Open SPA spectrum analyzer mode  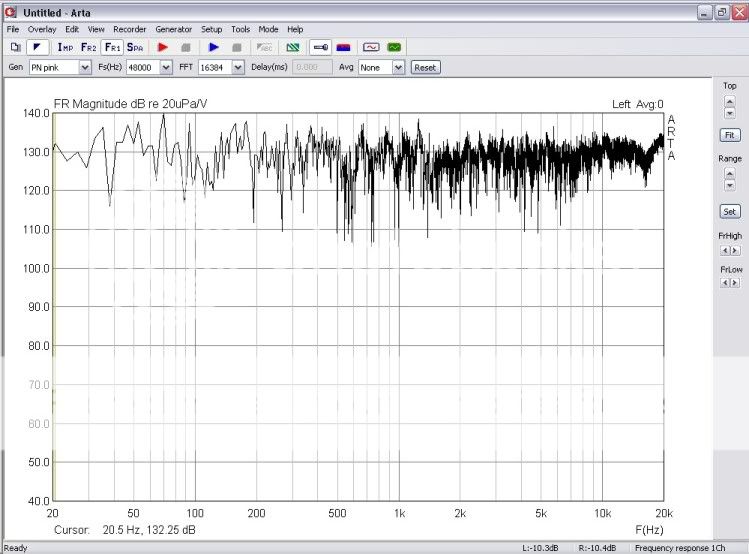(x=136, y=47)
